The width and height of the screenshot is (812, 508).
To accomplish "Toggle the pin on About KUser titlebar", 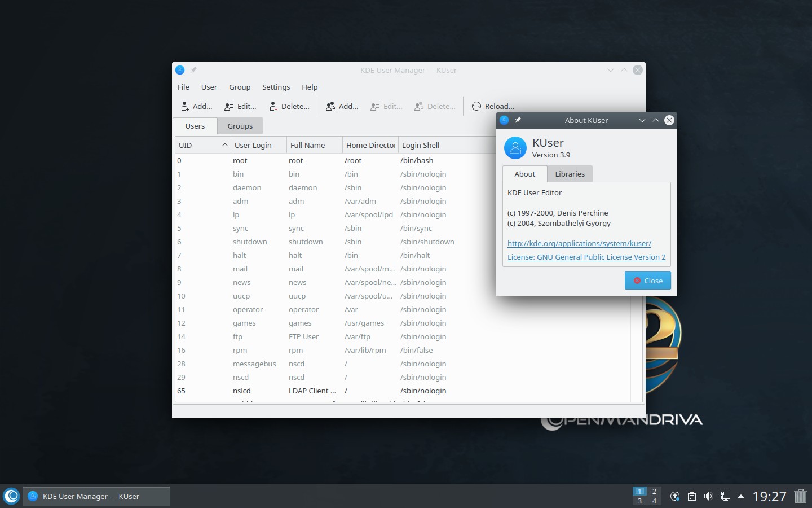I will click(x=518, y=120).
